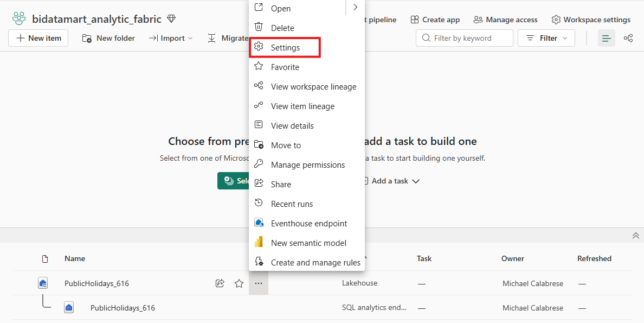Expand the Open submenu arrow
This screenshot has height=323, width=644.
(355, 8)
